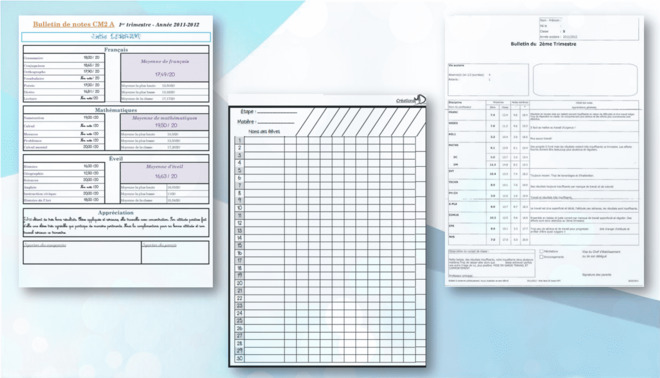Click the 'Moyenne de mathématiques' label
Screen dimensions: 660x378
coord(165,118)
